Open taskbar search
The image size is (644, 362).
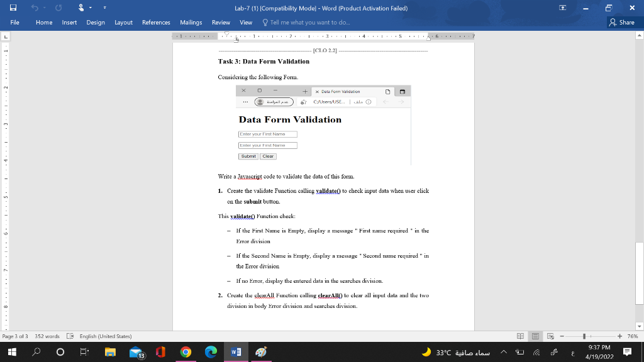36,352
